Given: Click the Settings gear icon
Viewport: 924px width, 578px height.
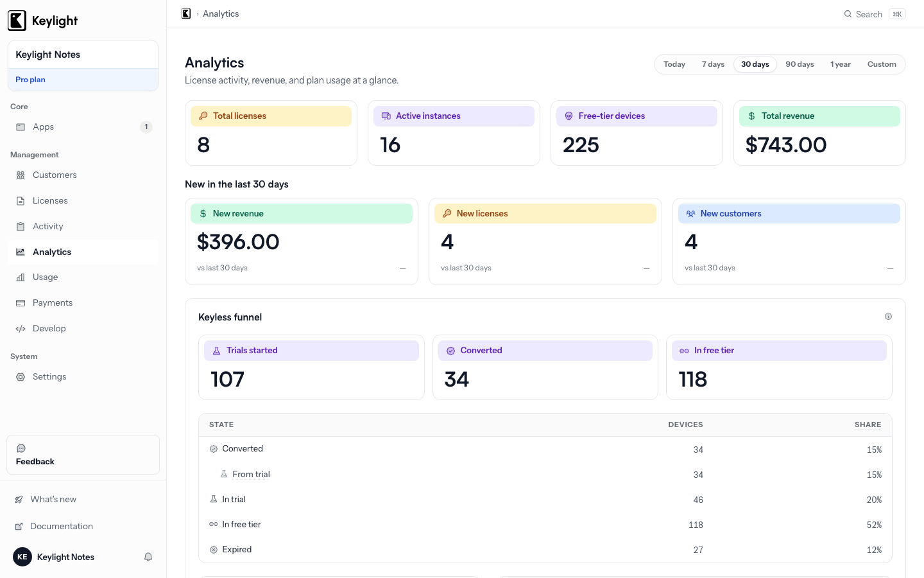Looking at the screenshot, I should tap(21, 377).
